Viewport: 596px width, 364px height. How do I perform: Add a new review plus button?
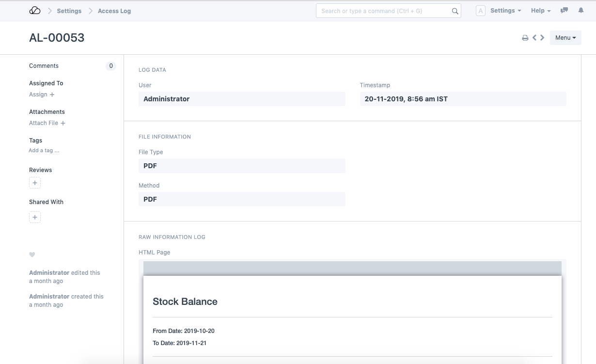click(35, 183)
